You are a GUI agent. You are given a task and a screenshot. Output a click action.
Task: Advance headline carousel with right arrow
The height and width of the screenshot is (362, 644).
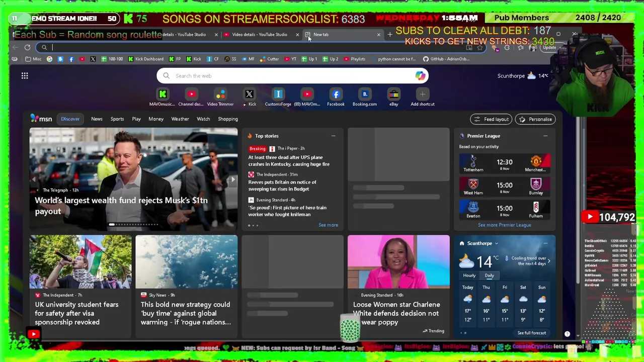tap(232, 179)
